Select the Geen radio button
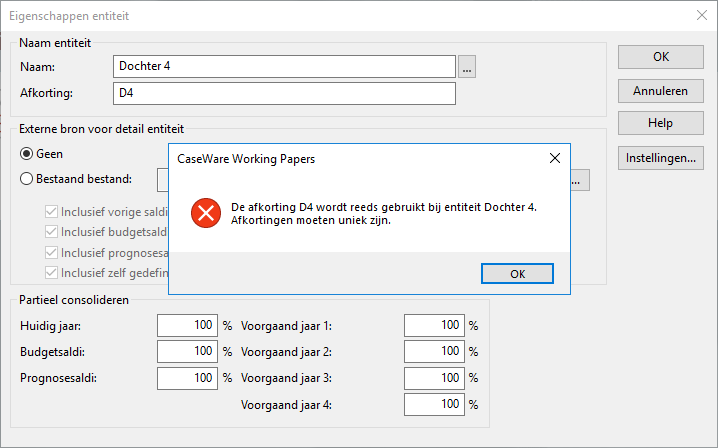 click(x=27, y=154)
